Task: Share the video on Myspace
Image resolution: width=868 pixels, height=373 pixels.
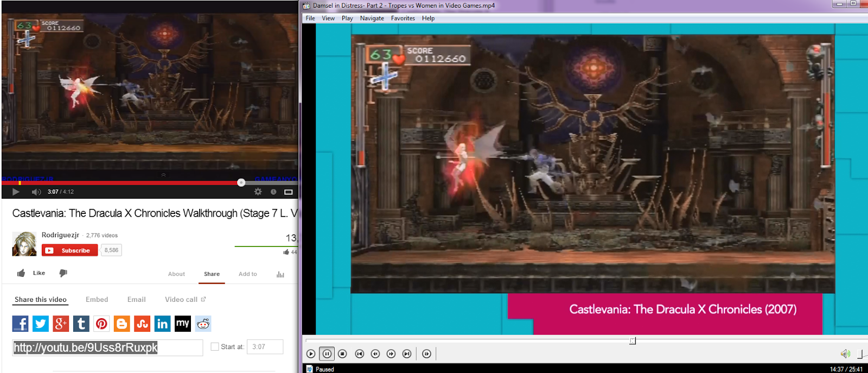Action: (x=183, y=324)
